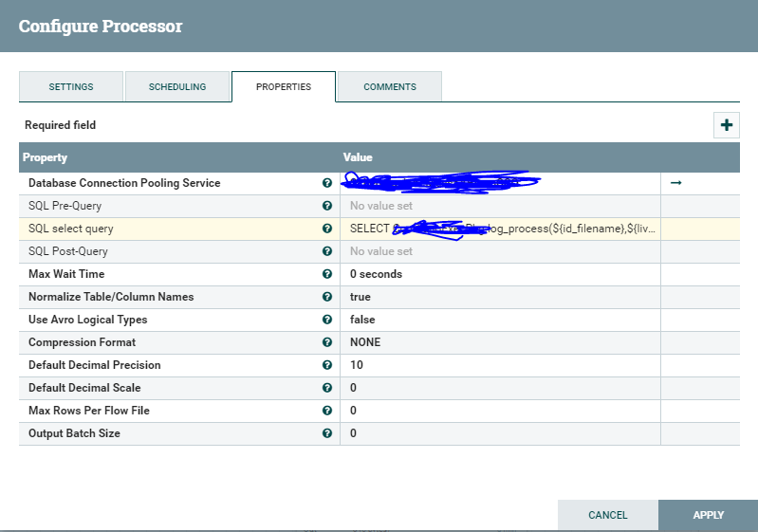The height and width of the screenshot is (532, 758).
Task: Click help icon next to Compression Format
Action: [327, 342]
